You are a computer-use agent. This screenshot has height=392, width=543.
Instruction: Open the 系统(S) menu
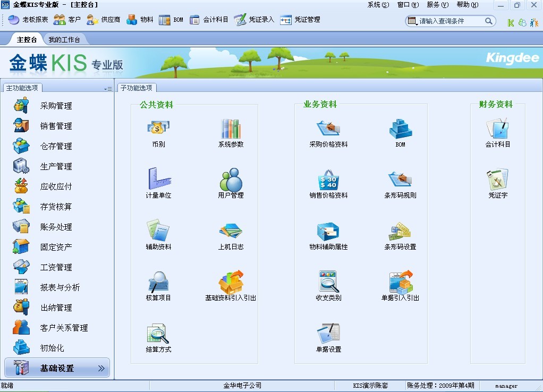click(x=378, y=5)
